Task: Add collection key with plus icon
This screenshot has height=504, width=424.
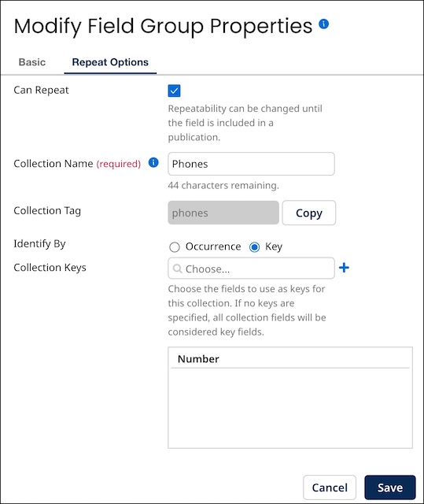Action: pos(344,268)
